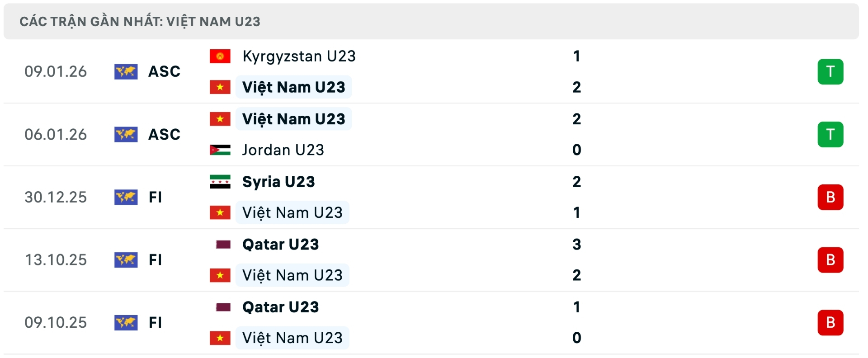Toggle the win indicator for the Jordan match
868x358 pixels.
[x=831, y=134]
